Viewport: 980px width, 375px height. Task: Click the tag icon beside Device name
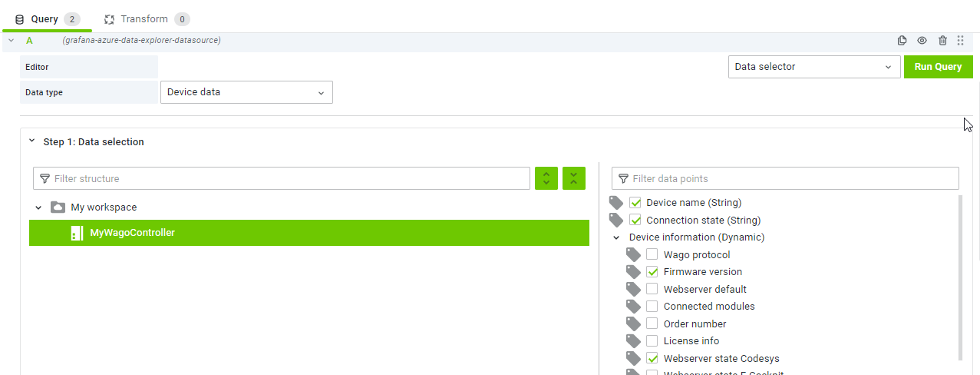tap(616, 203)
